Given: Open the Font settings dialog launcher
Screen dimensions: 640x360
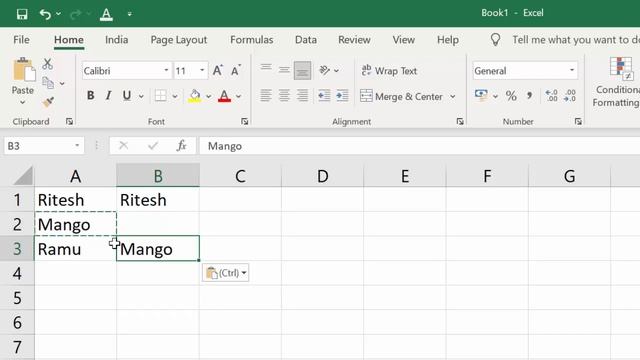Looking at the screenshot, I should point(244,121).
